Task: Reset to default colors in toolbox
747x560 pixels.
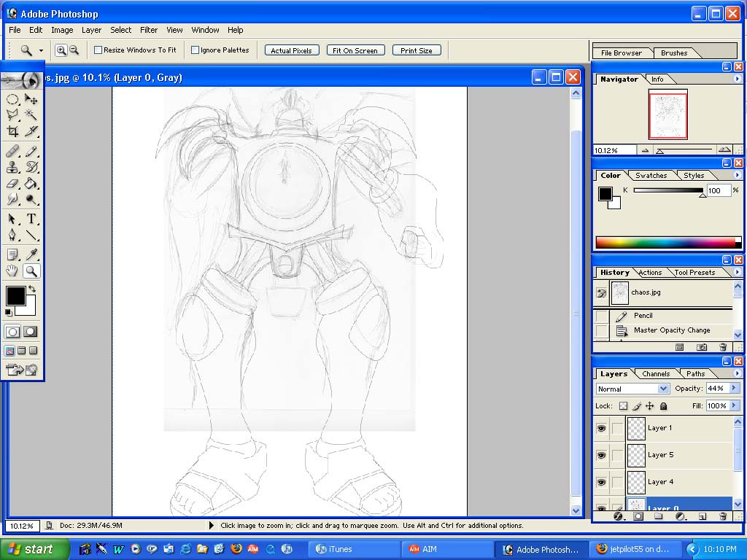Action: 9,312
